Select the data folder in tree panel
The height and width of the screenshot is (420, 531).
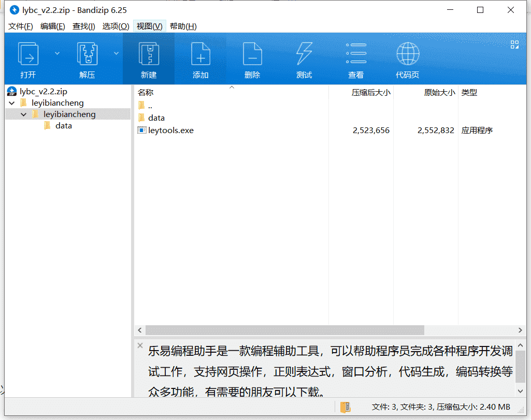(64, 126)
